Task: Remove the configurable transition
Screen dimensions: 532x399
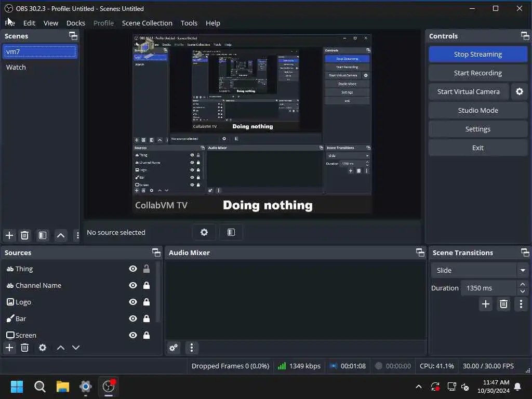Action: 503,304
